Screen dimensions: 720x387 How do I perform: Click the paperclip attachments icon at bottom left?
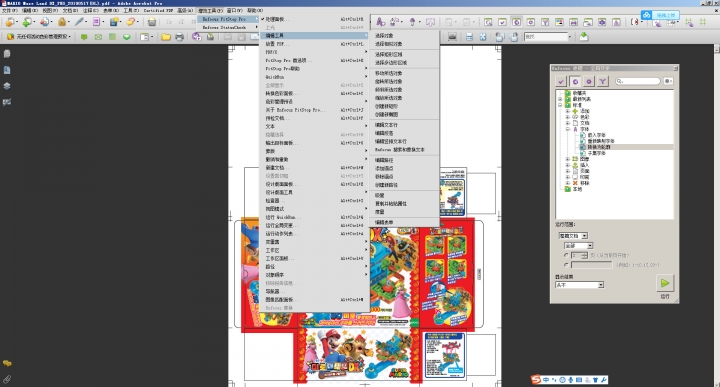[7, 379]
